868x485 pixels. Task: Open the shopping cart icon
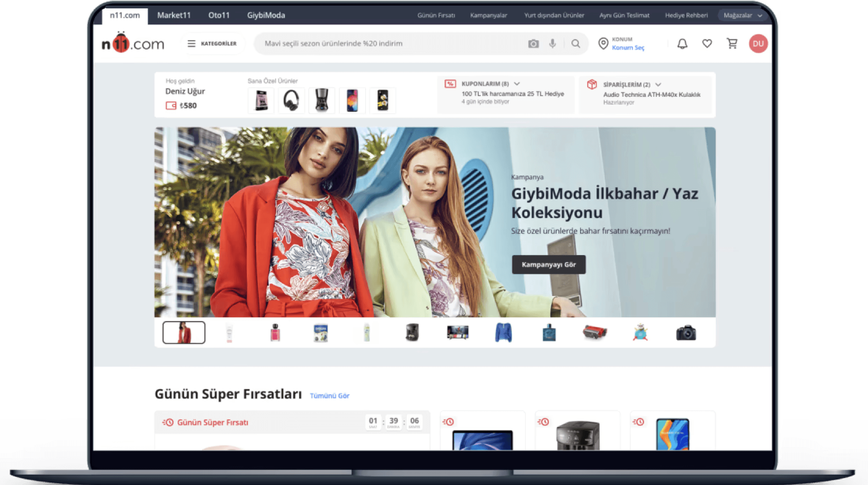(x=732, y=44)
